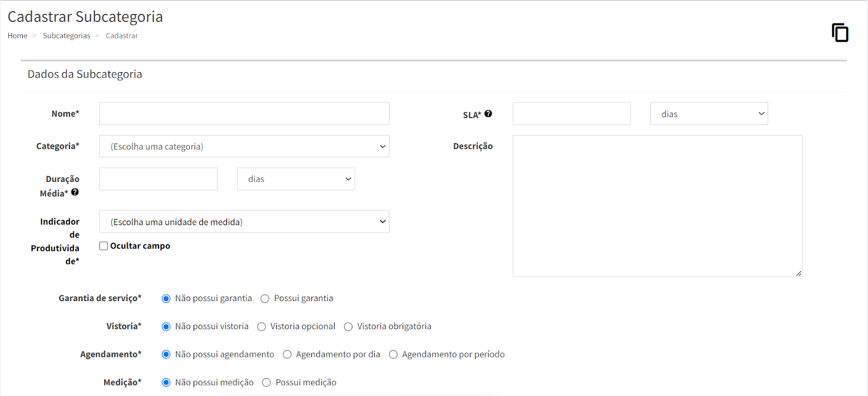Focus the SLA value input field
868x396 pixels.
pos(571,114)
